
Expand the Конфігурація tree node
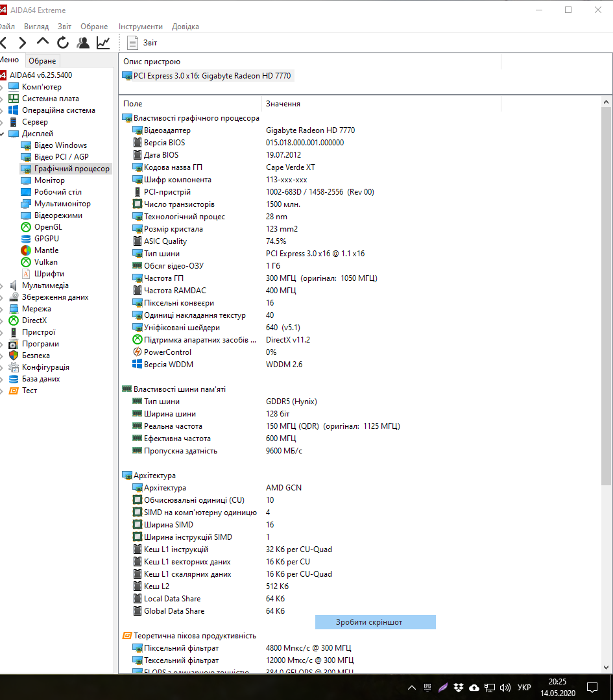pyautogui.click(x=2, y=367)
